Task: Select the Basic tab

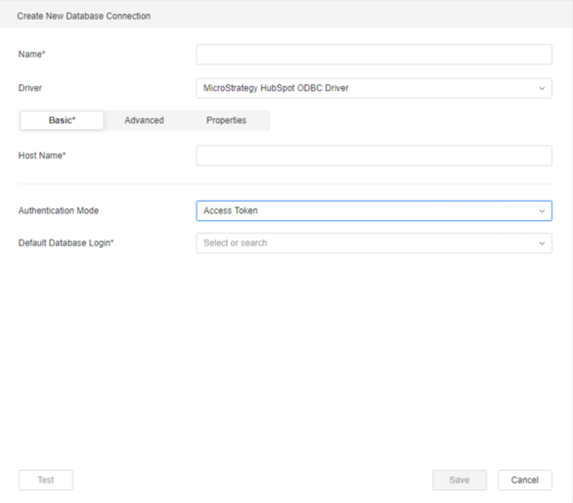Action: click(62, 120)
